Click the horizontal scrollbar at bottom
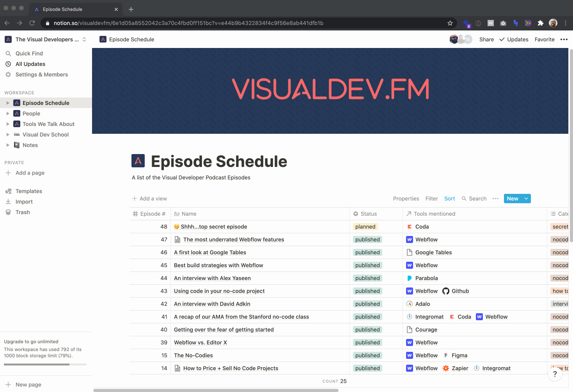The width and height of the screenshot is (573, 392). (x=216, y=390)
